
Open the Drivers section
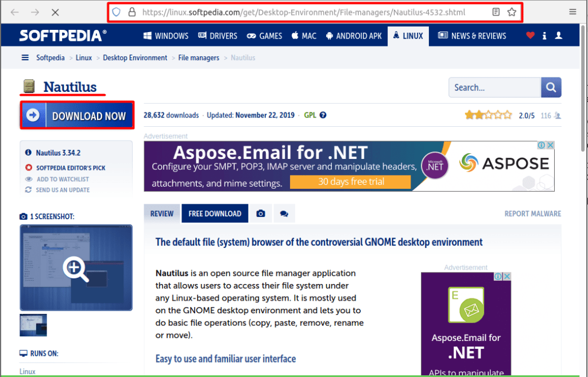coord(218,36)
